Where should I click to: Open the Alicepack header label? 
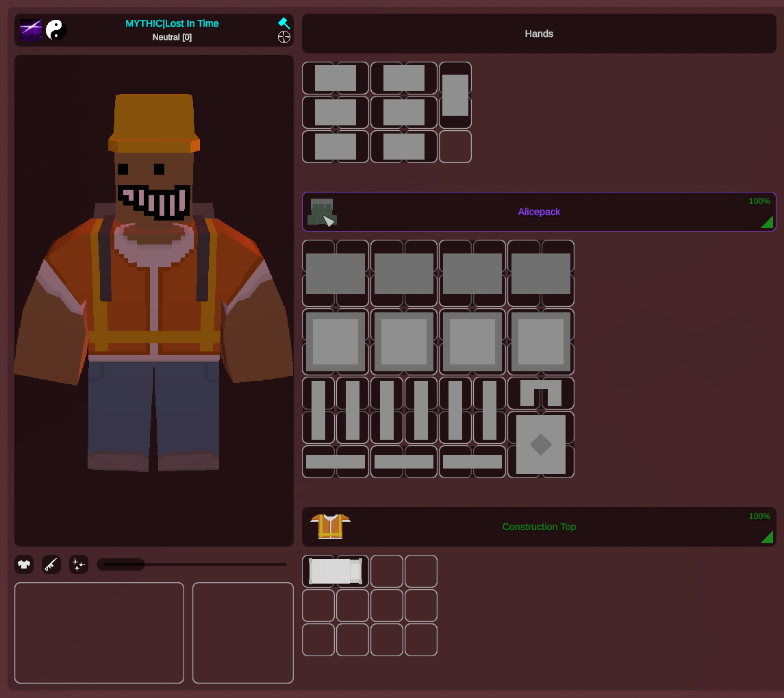pyautogui.click(x=539, y=212)
